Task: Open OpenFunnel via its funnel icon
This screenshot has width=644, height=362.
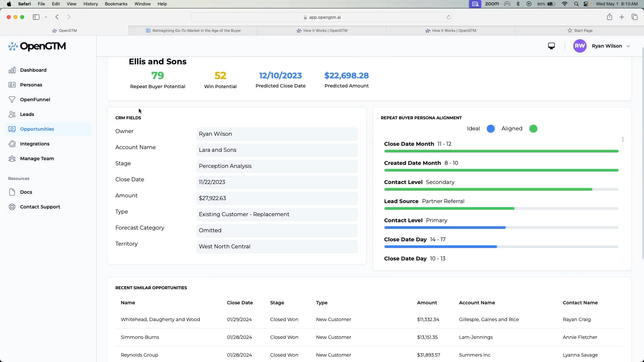Action: point(12,100)
